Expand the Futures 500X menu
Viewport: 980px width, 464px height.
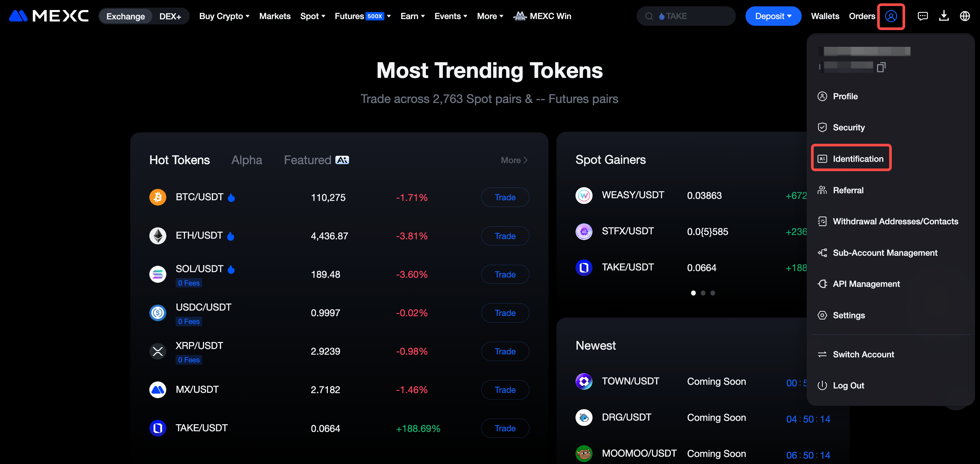coord(362,16)
